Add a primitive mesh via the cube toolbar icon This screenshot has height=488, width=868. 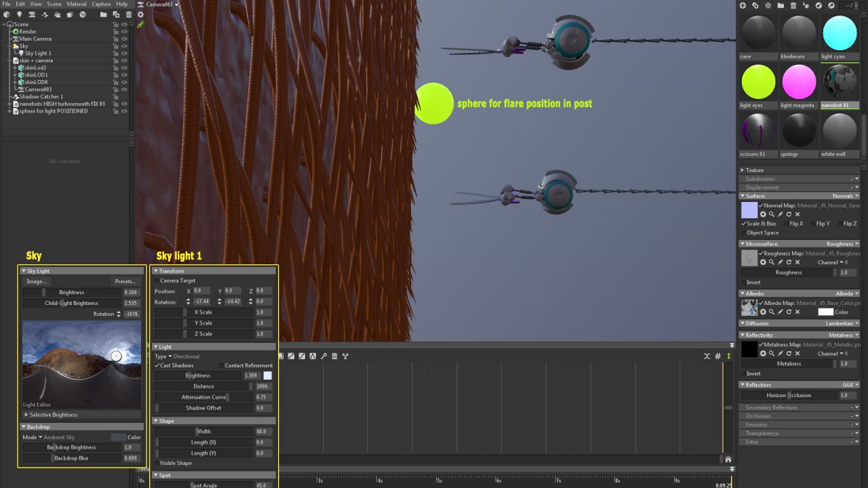[x=7, y=14]
